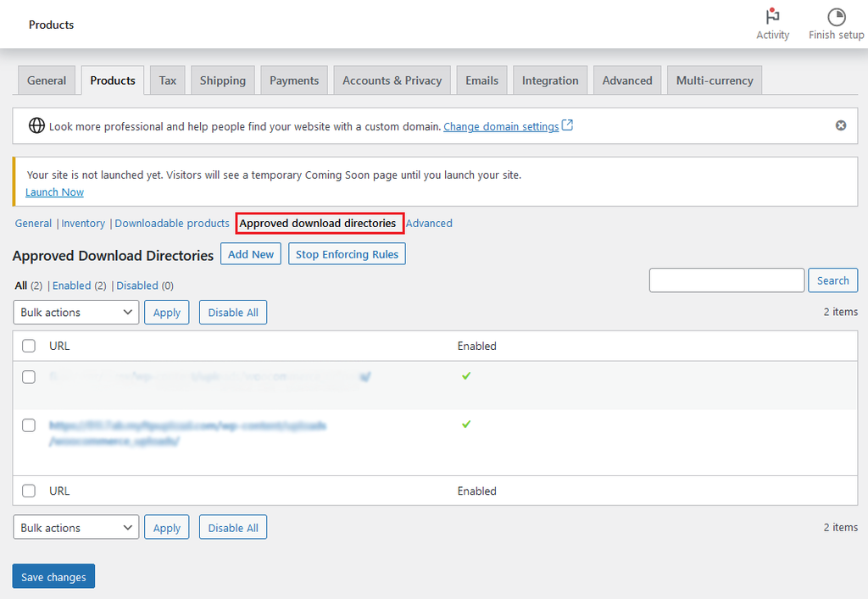This screenshot has height=599, width=868.
Task: Open the bottom Bulk actions dropdown
Action: 76,528
